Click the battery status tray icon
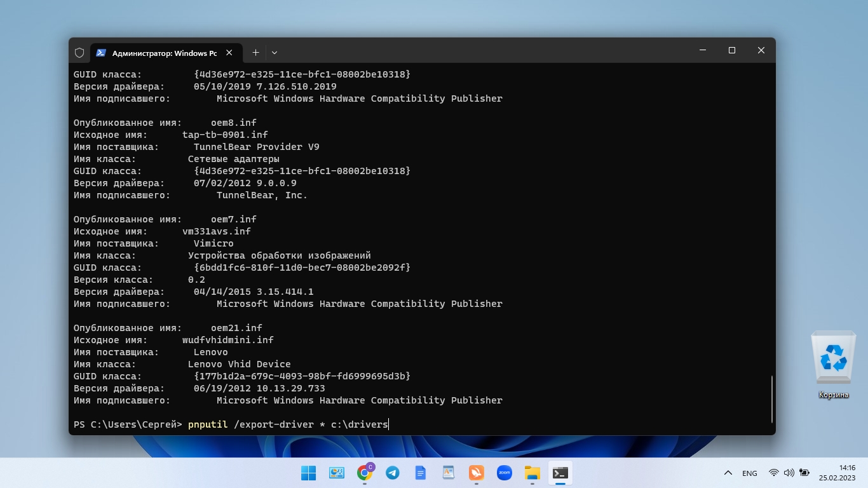 tap(804, 473)
